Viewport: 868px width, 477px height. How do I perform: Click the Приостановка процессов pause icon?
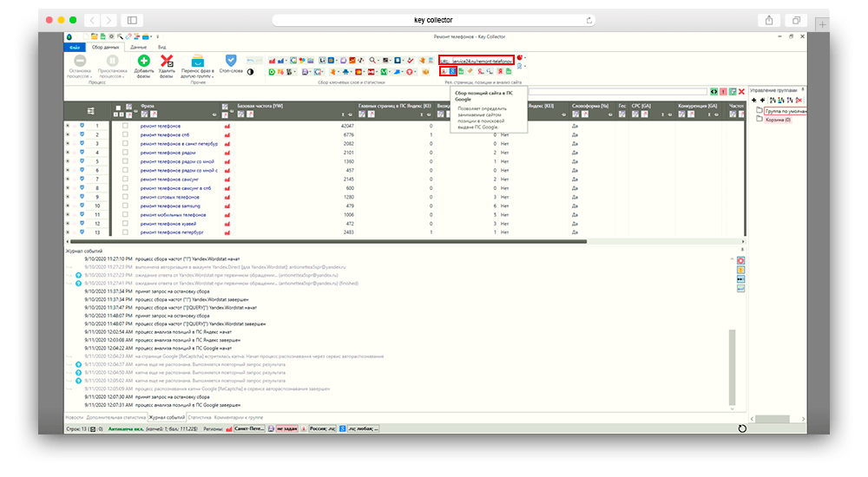coord(112,61)
